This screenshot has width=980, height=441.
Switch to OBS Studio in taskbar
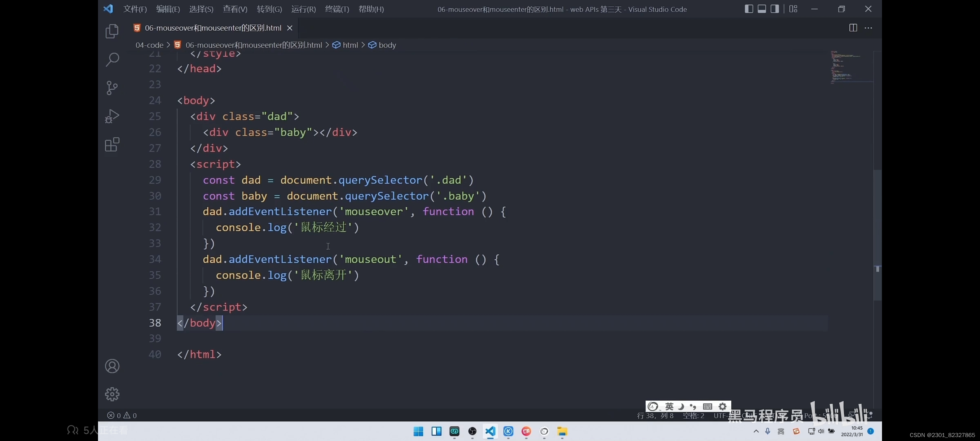472,431
